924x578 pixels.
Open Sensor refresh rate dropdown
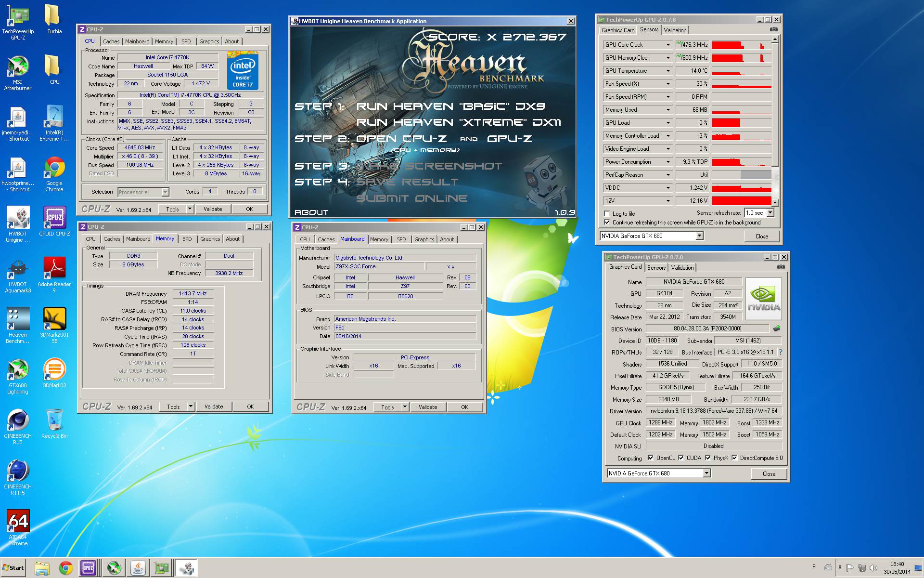click(x=770, y=213)
